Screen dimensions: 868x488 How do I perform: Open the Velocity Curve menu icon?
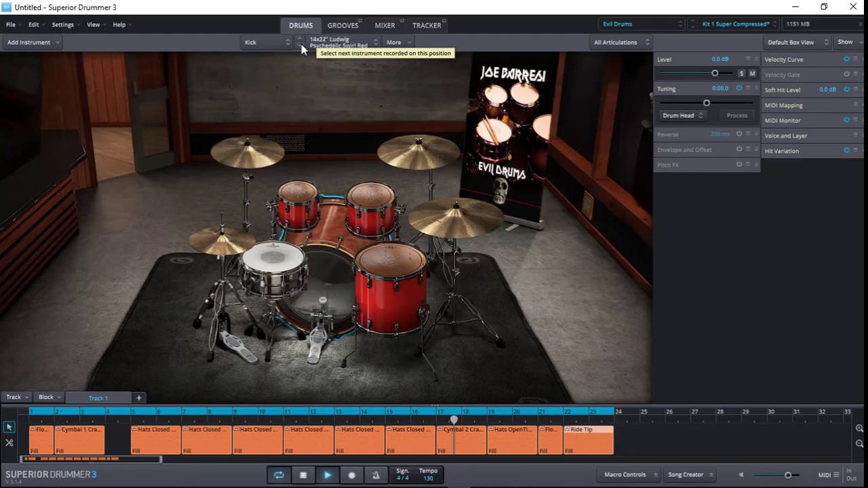[855, 59]
